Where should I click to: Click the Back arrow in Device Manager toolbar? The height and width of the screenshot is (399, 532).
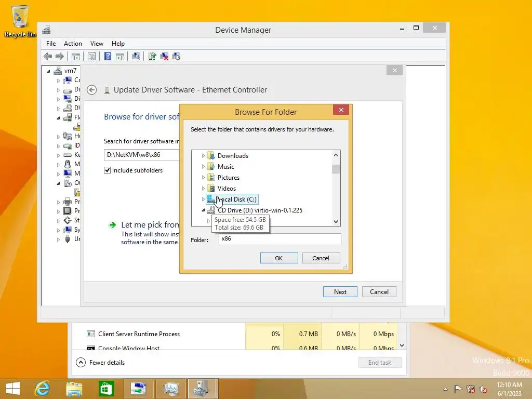pyautogui.click(x=48, y=56)
